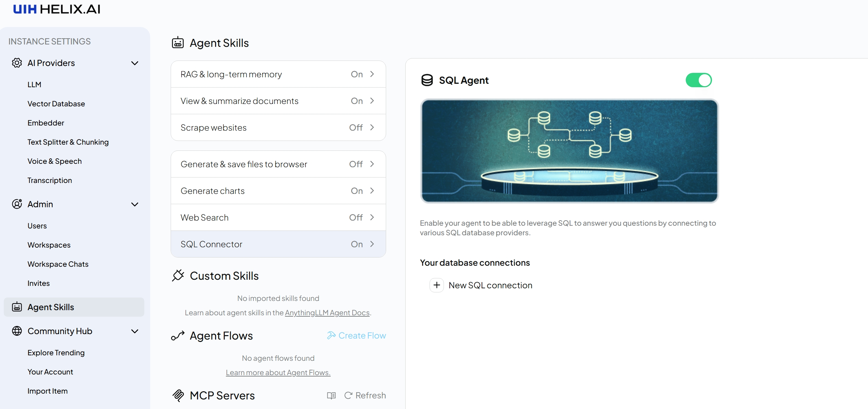Image resolution: width=868 pixels, height=409 pixels.
Task: Click the Admin user icon in sidebar
Action: (16, 204)
